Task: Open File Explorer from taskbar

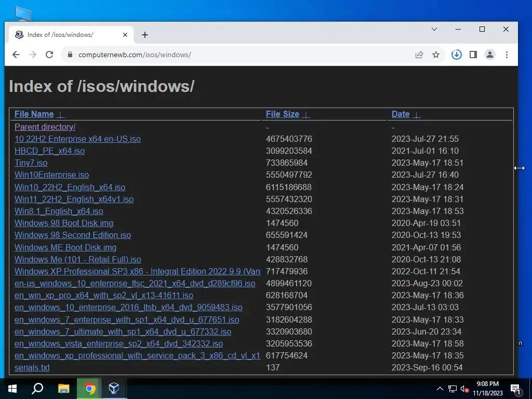Action: click(63, 389)
